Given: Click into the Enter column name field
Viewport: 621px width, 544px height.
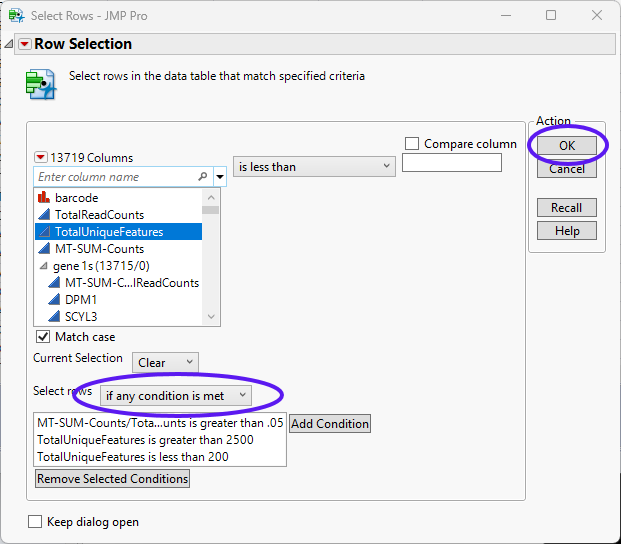Looking at the screenshot, I should pos(115,177).
